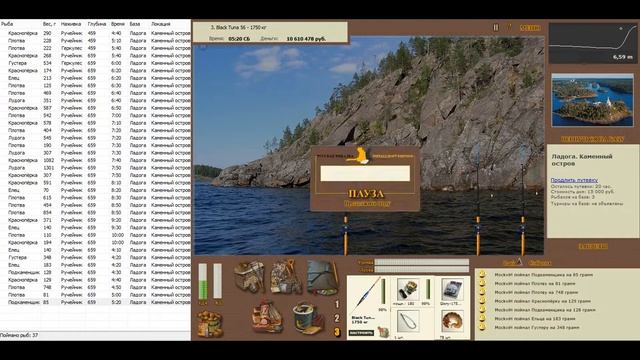Click the Black Tuna 56 - 1750 кг title
The height and width of the screenshot is (360, 640).
pyautogui.click(x=239, y=27)
